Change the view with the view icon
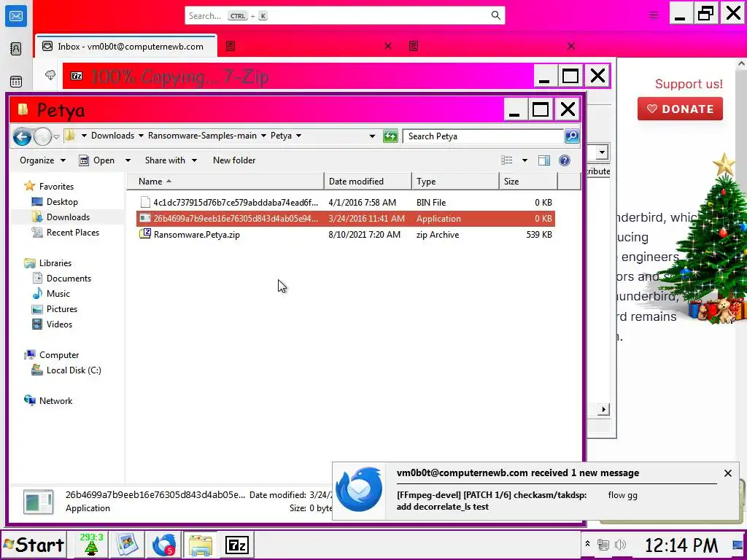Image resolution: width=747 pixels, height=560 pixels. tap(507, 160)
